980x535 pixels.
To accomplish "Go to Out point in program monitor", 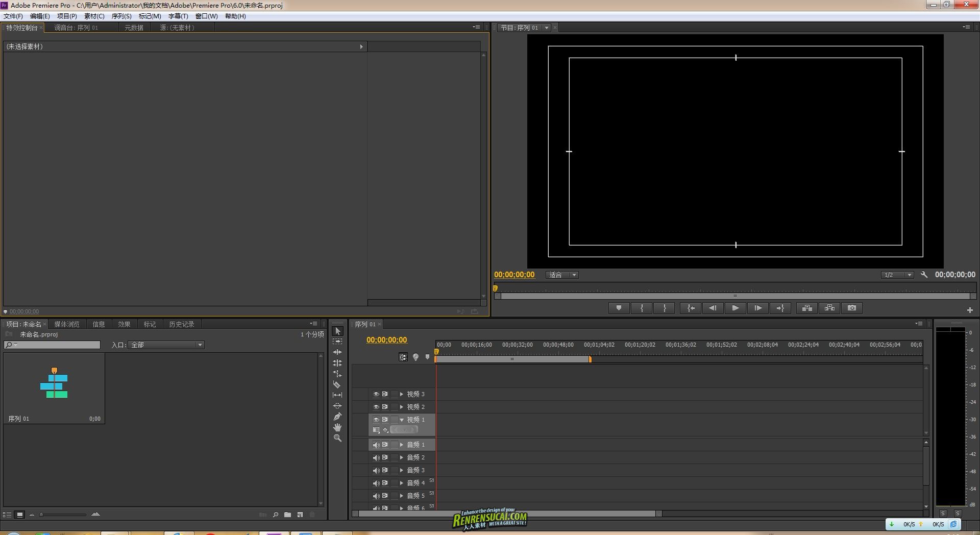I will pyautogui.click(x=780, y=308).
